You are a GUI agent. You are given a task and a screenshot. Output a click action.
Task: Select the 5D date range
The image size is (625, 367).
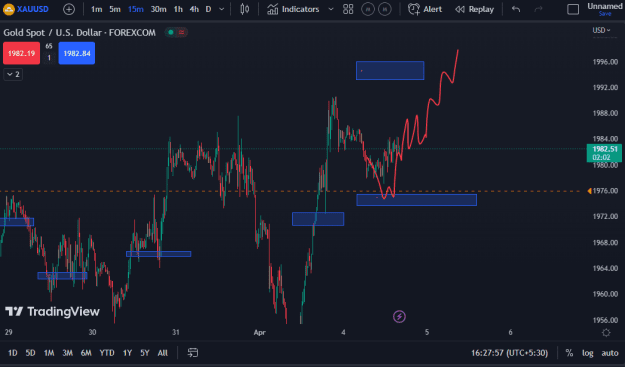click(30, 353)
